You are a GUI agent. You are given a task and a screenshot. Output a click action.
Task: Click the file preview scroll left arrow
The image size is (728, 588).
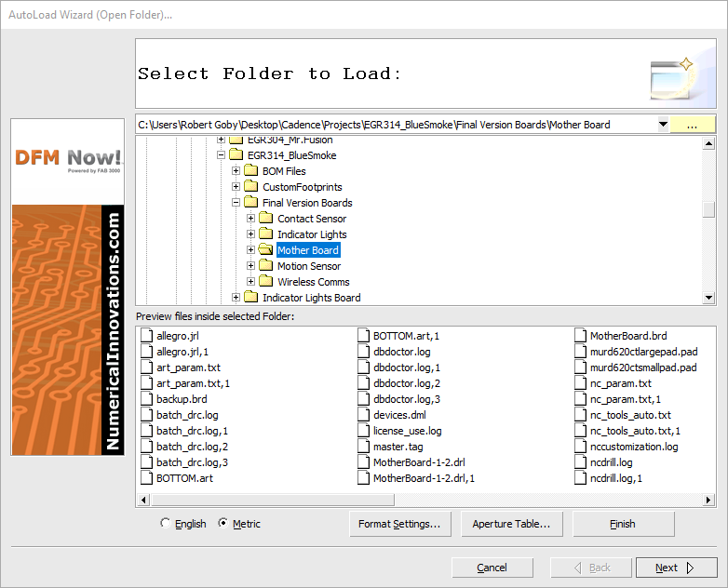click(143, 500)
